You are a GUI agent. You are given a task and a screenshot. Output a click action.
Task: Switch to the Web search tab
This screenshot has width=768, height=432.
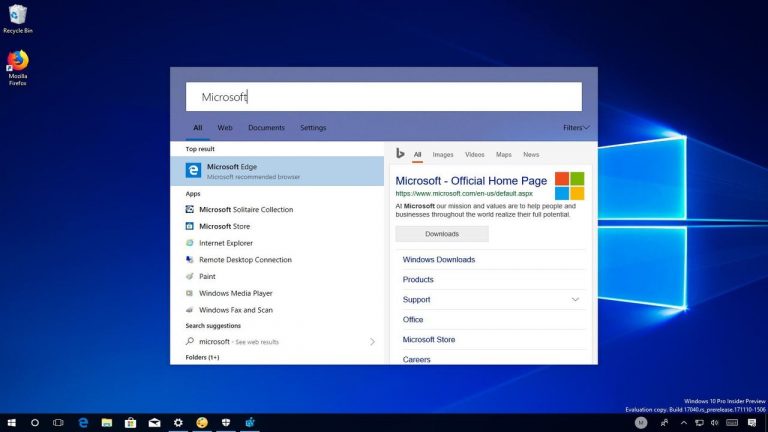[x=225, y=127]
